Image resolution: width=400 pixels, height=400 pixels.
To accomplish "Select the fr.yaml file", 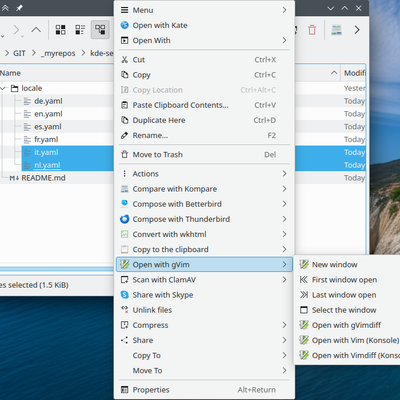I will click(x=46, y=139).
